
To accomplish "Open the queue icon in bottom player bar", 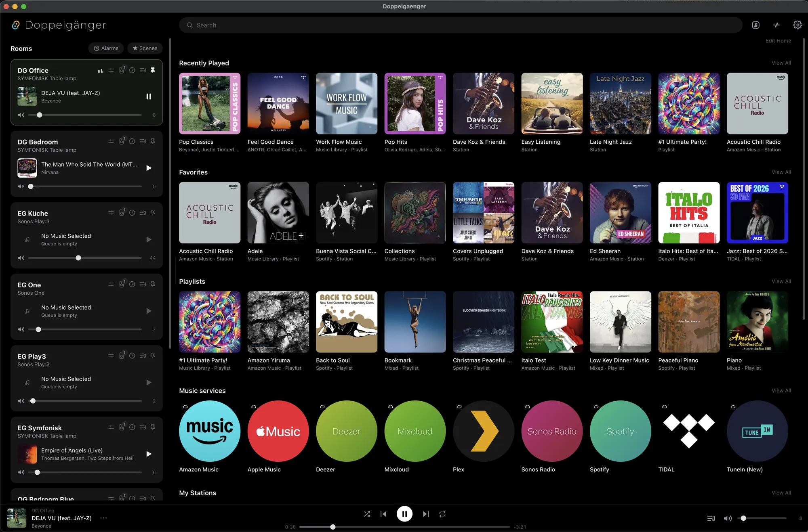I will [x=711, y=518].
